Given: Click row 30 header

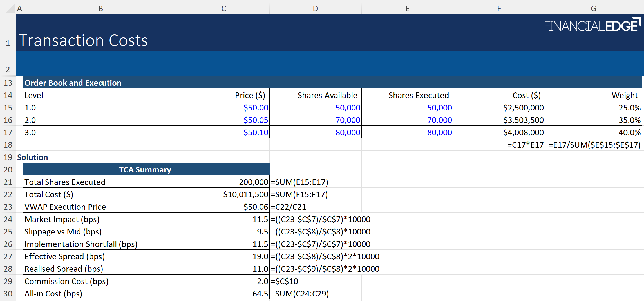Looking at the screenshot, I should coord(8,294).
